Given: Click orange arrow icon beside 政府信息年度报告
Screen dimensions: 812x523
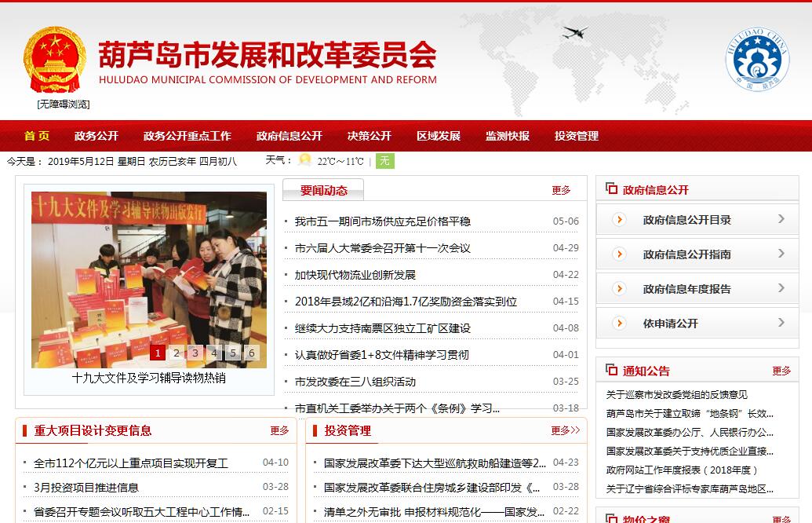Looking at the screenshot, I should pos(619,289).
